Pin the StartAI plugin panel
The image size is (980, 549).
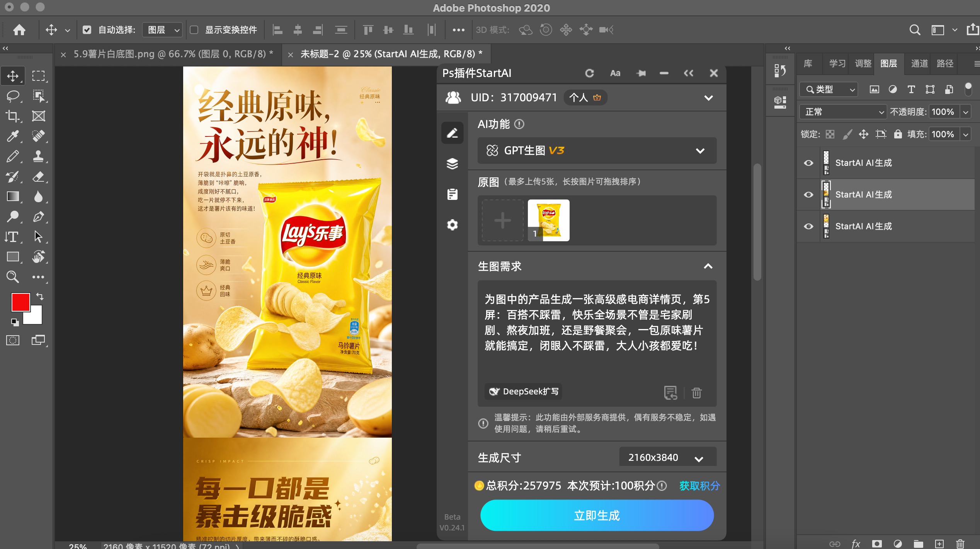tap(641, 73)
